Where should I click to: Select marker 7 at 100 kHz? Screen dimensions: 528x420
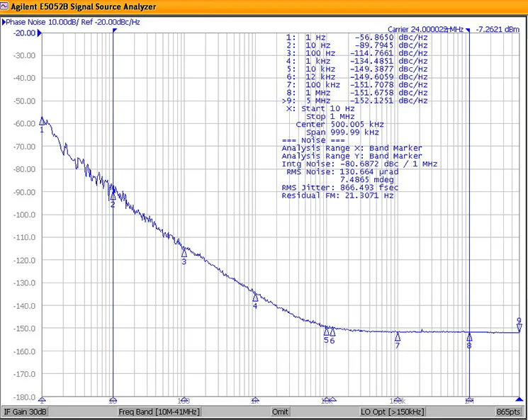click(398, 336)
